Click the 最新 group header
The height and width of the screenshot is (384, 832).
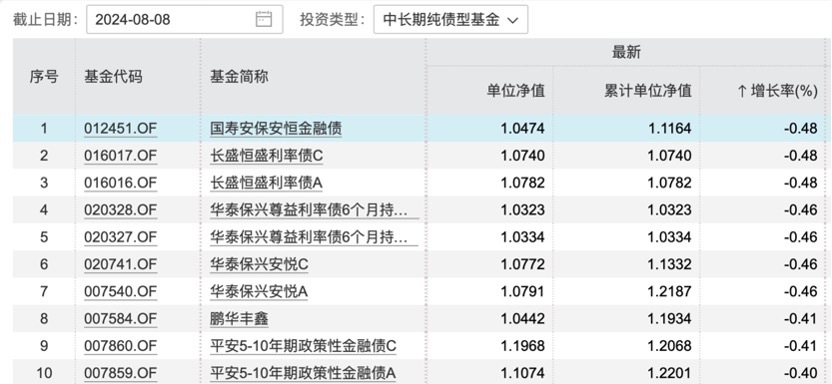pos(626,52)
